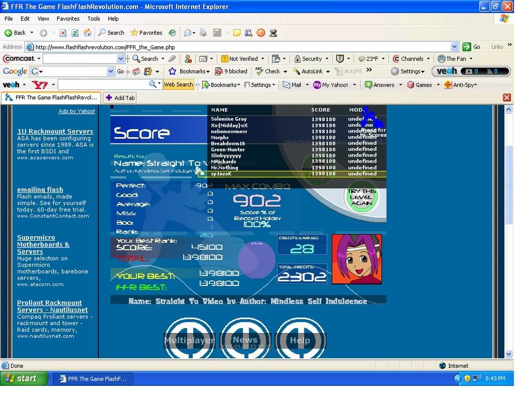Screen dimensions: 532x402
Task: Click the Refresh page icon
Action: 75,33
